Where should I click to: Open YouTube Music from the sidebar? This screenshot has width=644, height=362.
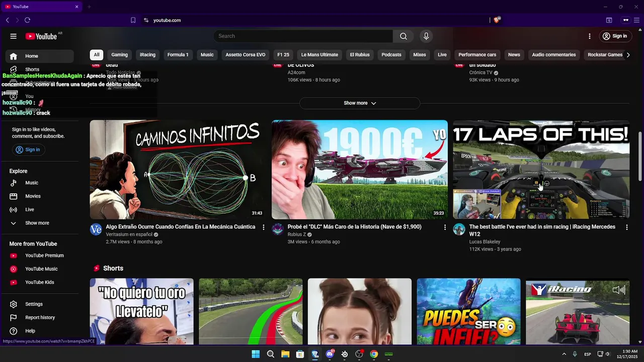tap(41, 269)
